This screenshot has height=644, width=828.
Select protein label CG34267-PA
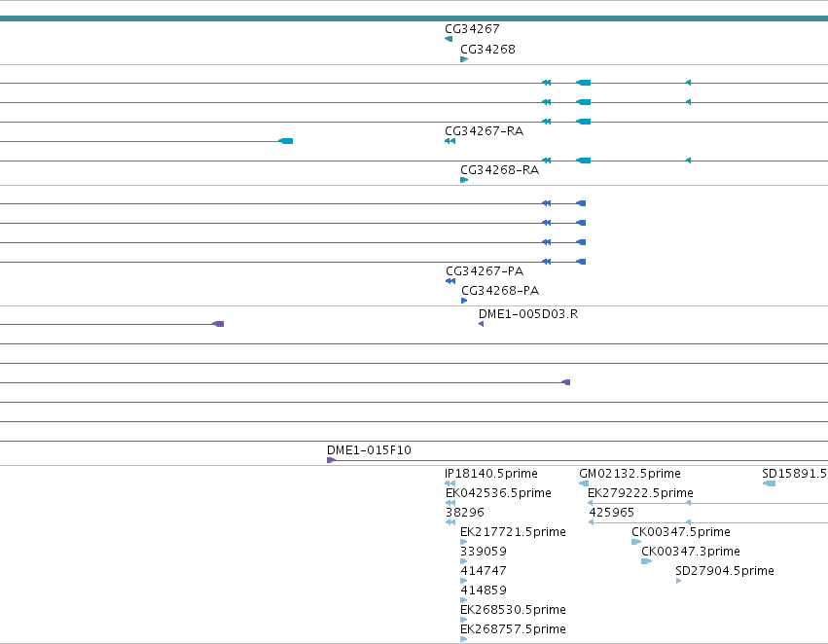pos(485,271)
